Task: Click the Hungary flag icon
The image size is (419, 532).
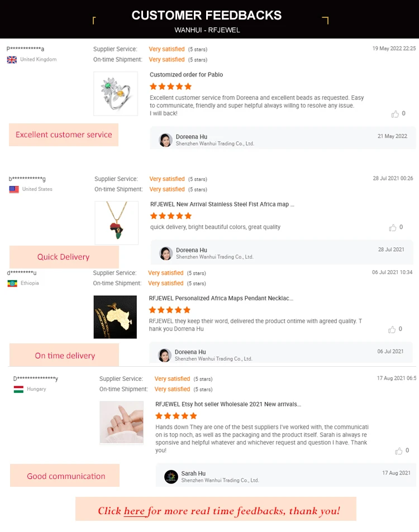Action: 18,389
